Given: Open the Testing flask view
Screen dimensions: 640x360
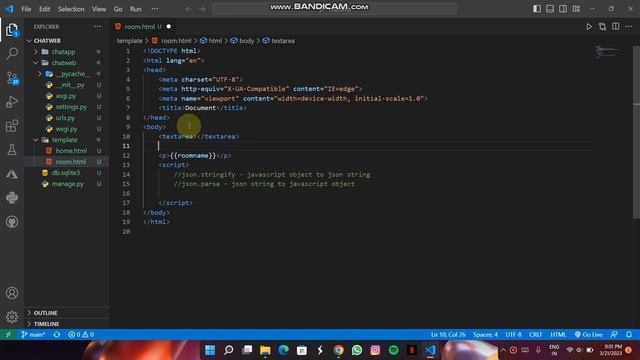Looking at the screenshot, I should pyautogui.click(x=12, y=150).
